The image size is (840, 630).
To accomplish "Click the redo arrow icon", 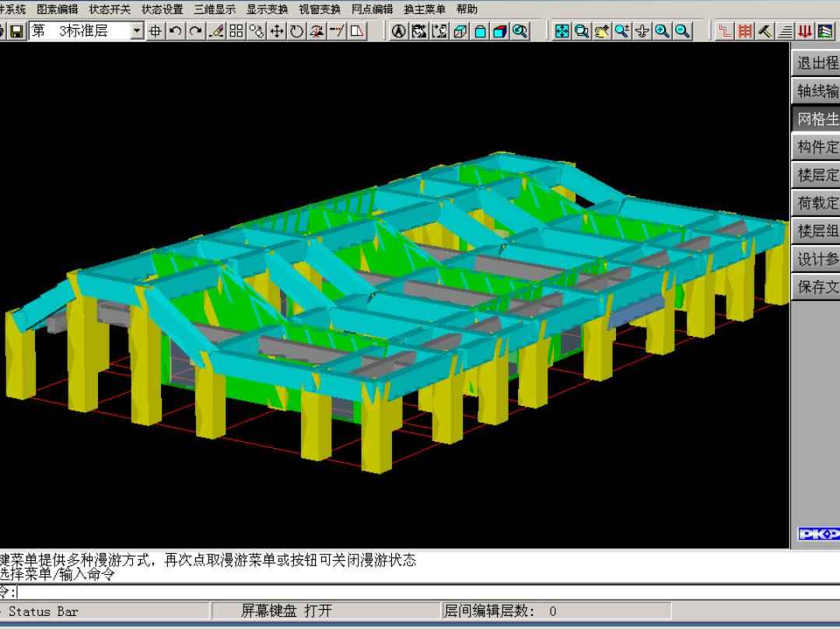I will click(195, 31).
